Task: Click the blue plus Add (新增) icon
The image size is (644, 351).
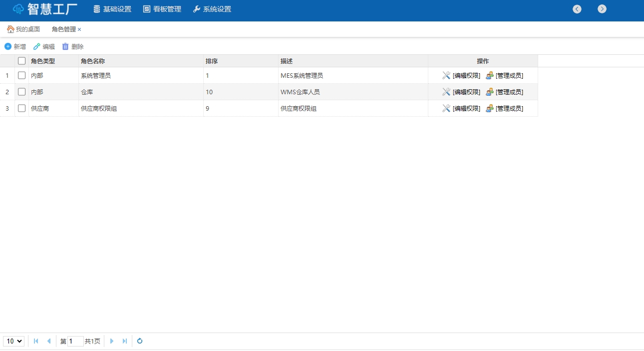Action: [x=8, y=46]
